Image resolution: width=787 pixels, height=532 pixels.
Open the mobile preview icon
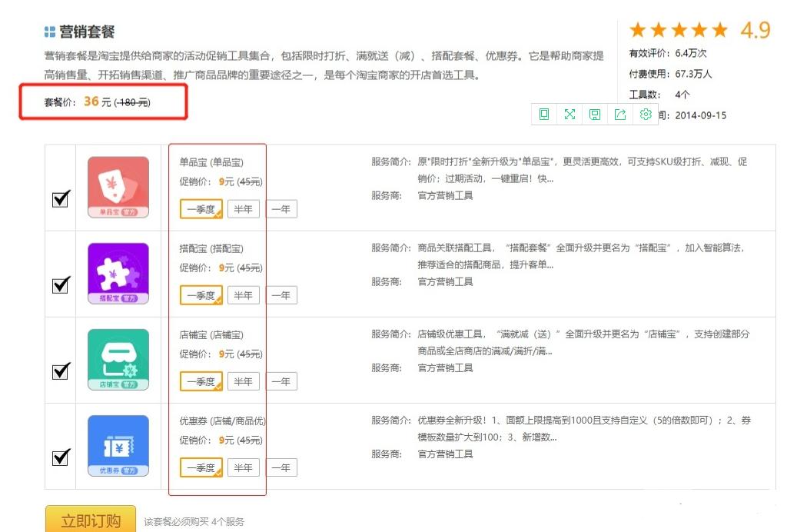[544, 114]
